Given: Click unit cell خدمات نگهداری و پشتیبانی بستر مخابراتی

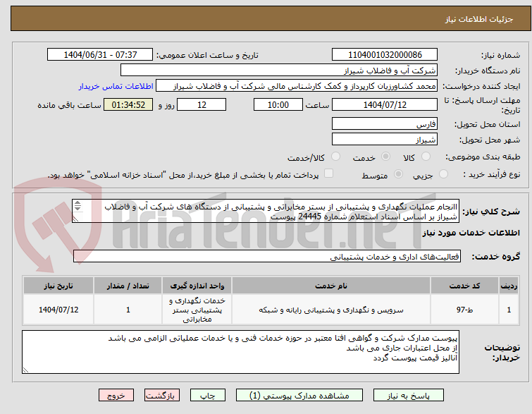Looking at the screenshot, I should [197, 310].
